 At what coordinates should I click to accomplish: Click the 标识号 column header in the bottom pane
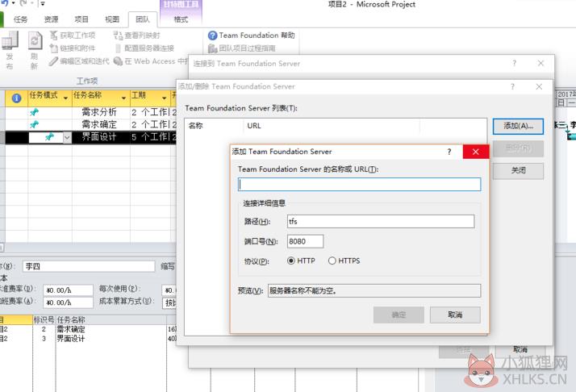pos(44,319)
